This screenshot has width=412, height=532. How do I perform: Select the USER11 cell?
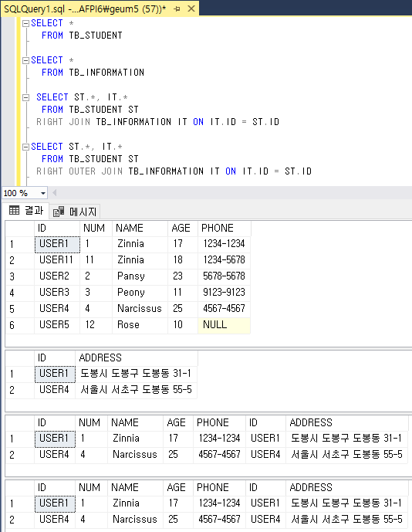coord(57,260)
